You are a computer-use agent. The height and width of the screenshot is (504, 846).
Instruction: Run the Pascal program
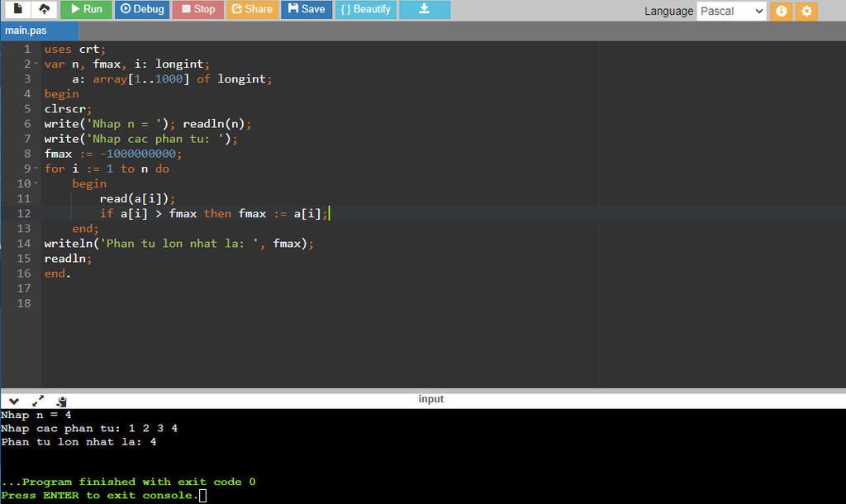(x=86, y=9)
